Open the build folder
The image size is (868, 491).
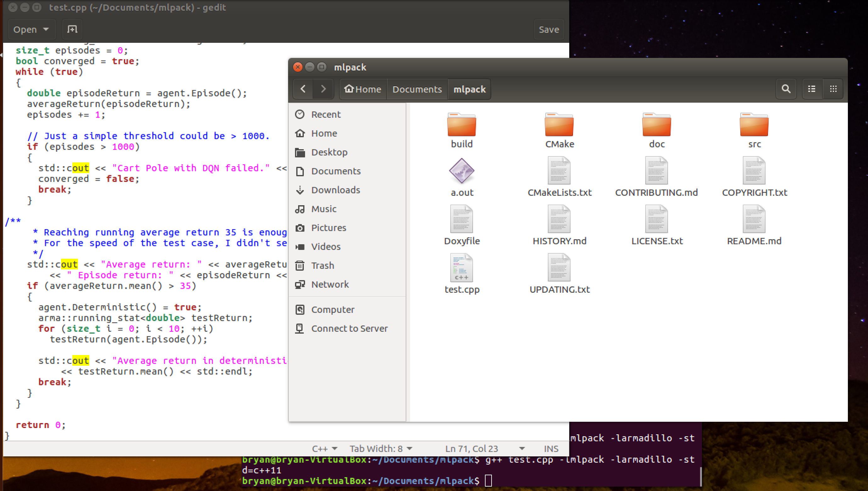(x=462, y=130)
